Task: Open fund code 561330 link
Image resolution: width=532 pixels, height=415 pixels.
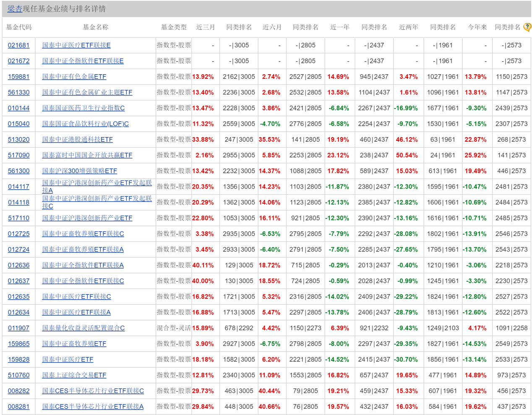Action: (18, 92)
